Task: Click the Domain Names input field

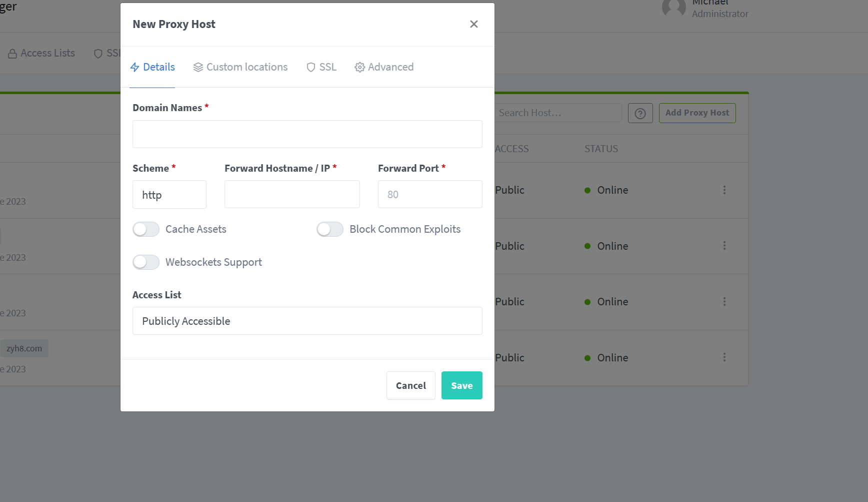Action: point(307,134)
